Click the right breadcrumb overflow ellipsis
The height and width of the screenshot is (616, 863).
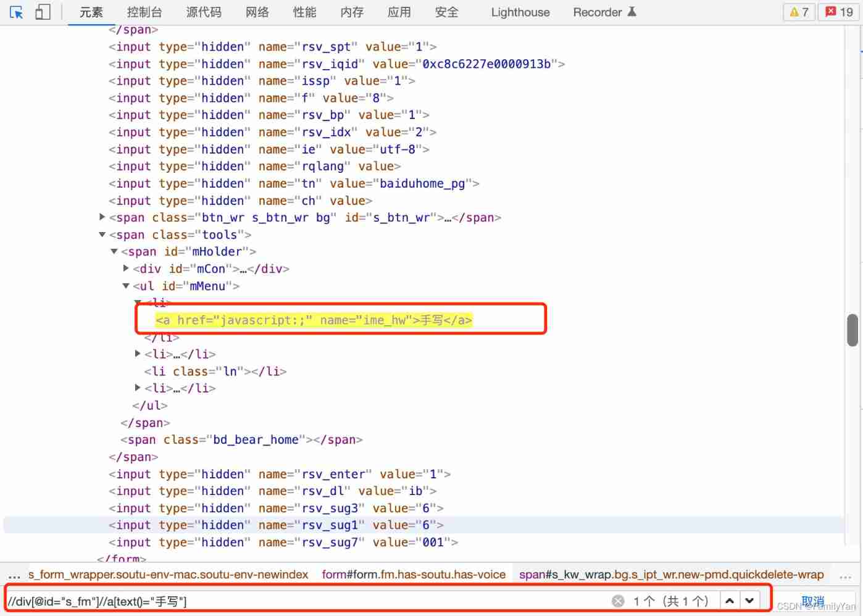(846, 575)
